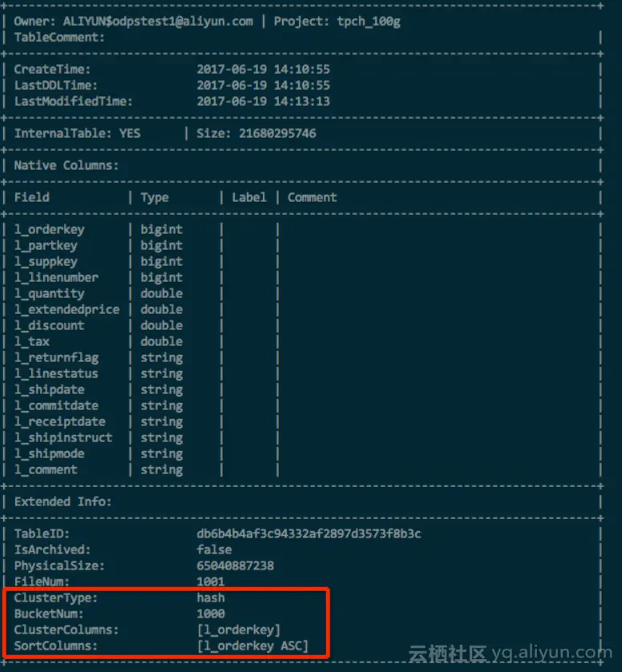Select the l_shipinstruct field name
The width and height of the screenshot is (622, 672).
[63, 437]
